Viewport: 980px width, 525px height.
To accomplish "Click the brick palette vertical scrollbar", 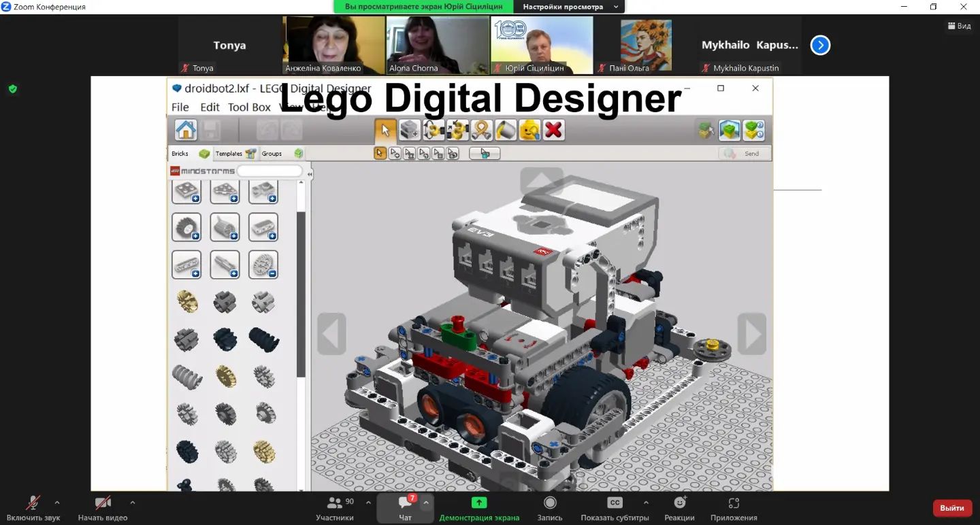I will coord(301,292).
